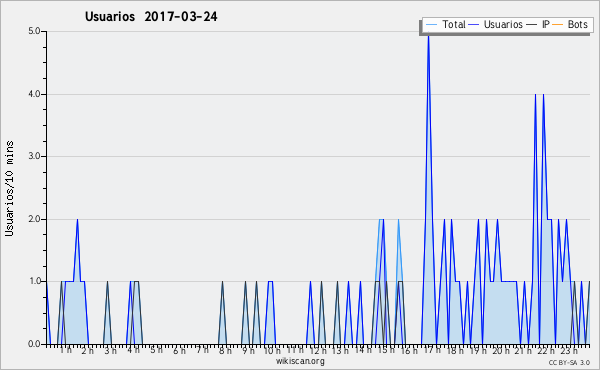This screenshot has height=370, width=600.
Task: Click the '10 h' x-axis label
Action: point(272,351)
